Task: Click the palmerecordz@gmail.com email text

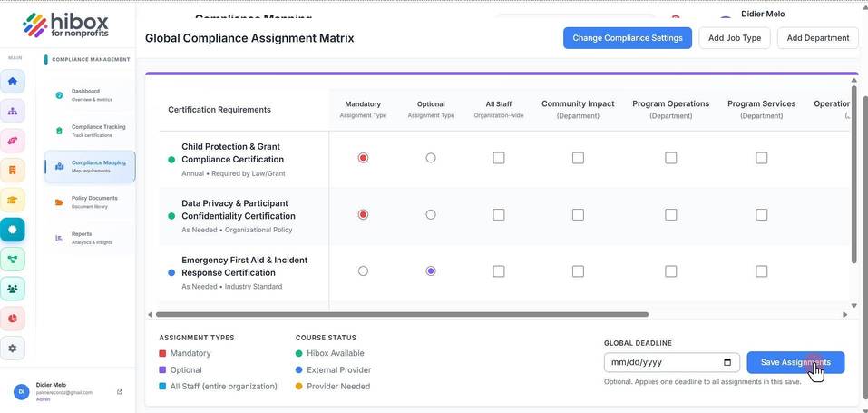Action: 64,392
